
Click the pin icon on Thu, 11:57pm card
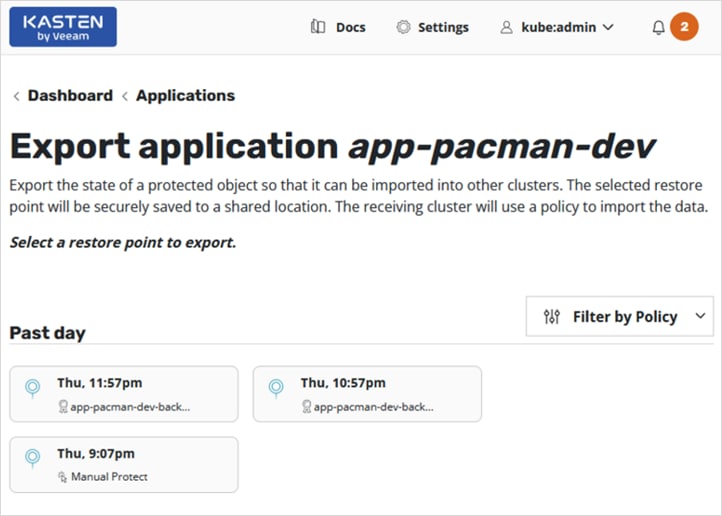(x=33, y=388)
